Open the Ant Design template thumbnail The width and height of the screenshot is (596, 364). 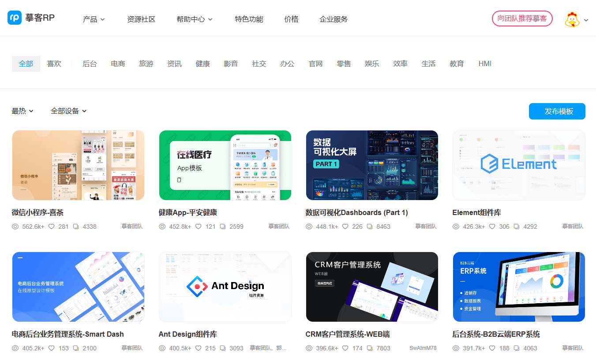point(225,287)
